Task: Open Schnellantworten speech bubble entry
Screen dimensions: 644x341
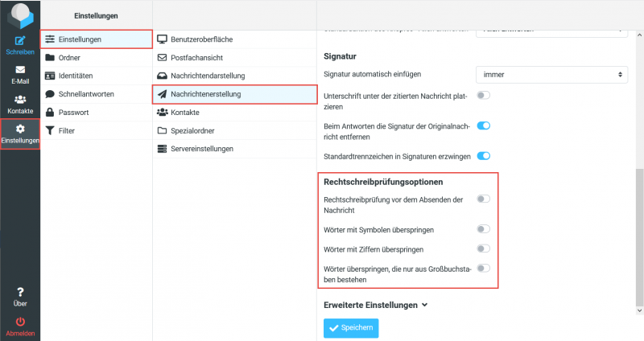Action: 85,93
